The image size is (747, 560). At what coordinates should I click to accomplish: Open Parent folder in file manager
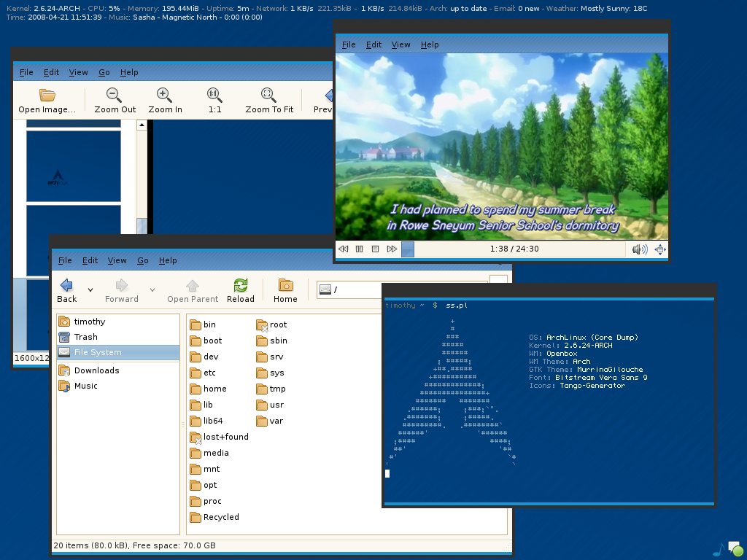[193, 290]
